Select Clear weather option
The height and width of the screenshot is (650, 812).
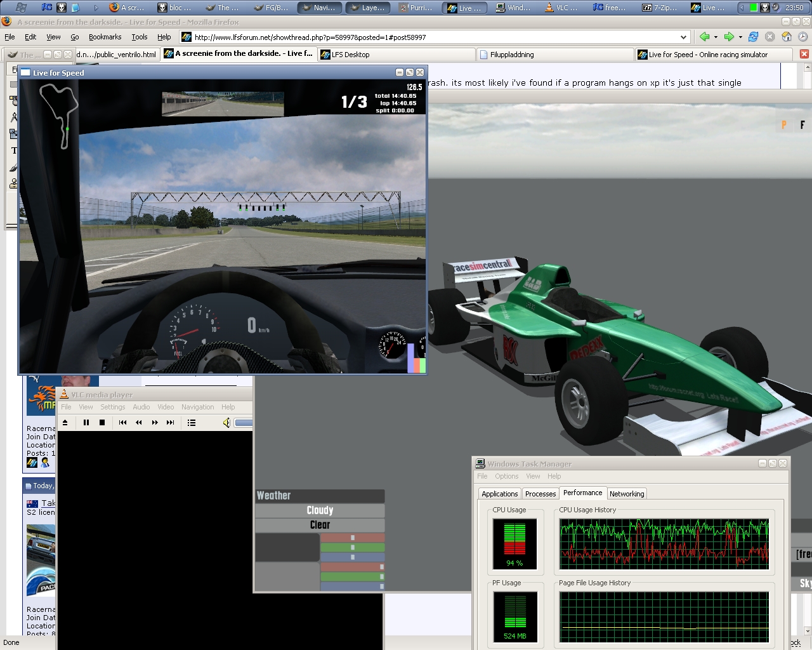pyautogui.click(x=320, y=525)
